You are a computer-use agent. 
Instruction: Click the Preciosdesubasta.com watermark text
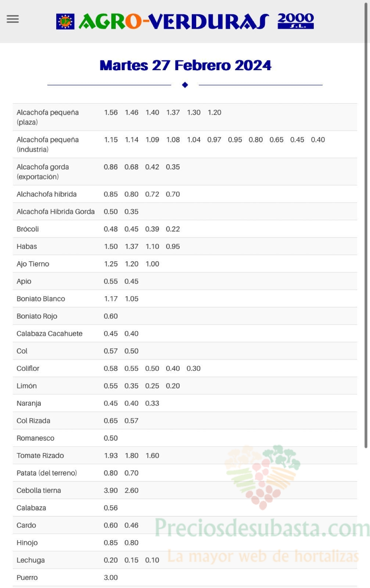click(x=262, y=528)
